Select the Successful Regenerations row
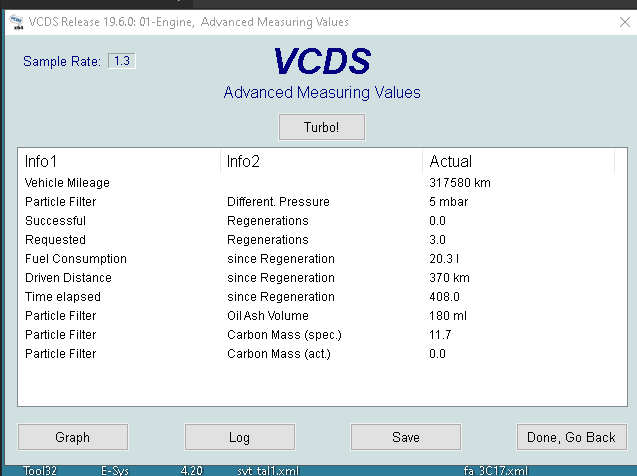 tap(55, 221)
